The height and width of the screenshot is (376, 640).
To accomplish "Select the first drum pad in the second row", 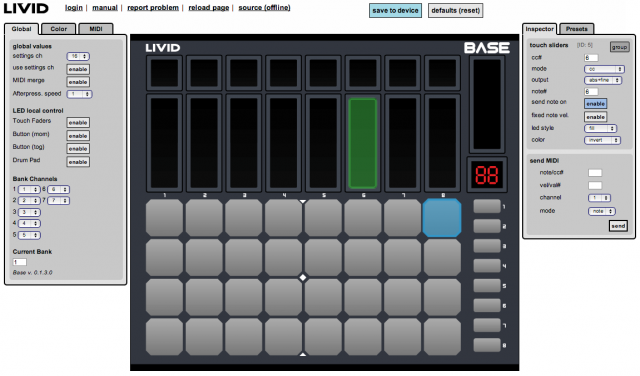I will [x=164, y=257].
